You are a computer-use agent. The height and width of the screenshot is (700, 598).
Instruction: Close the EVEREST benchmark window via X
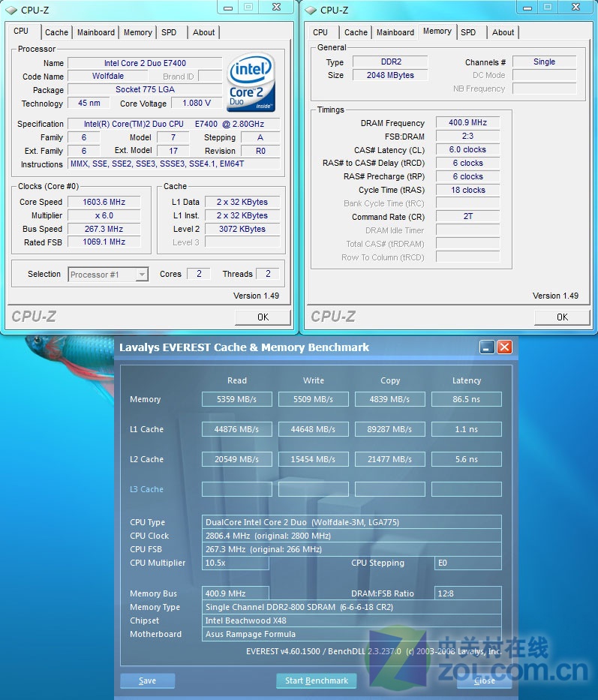click(505, 347)
